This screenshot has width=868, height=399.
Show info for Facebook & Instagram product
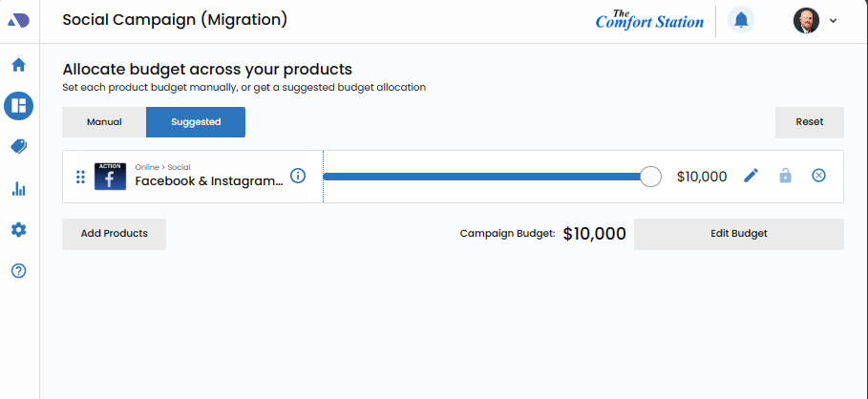pyautogui.click(x=298, y=176)
